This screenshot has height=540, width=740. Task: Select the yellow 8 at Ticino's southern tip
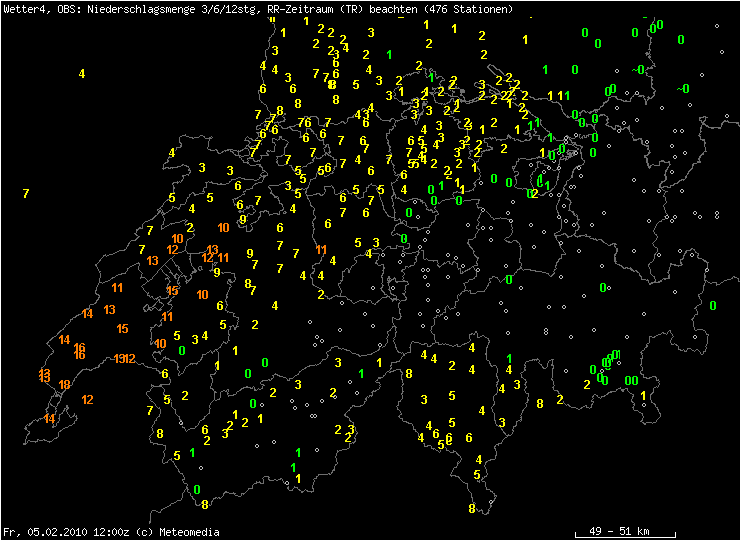click(x=471, y=509)
